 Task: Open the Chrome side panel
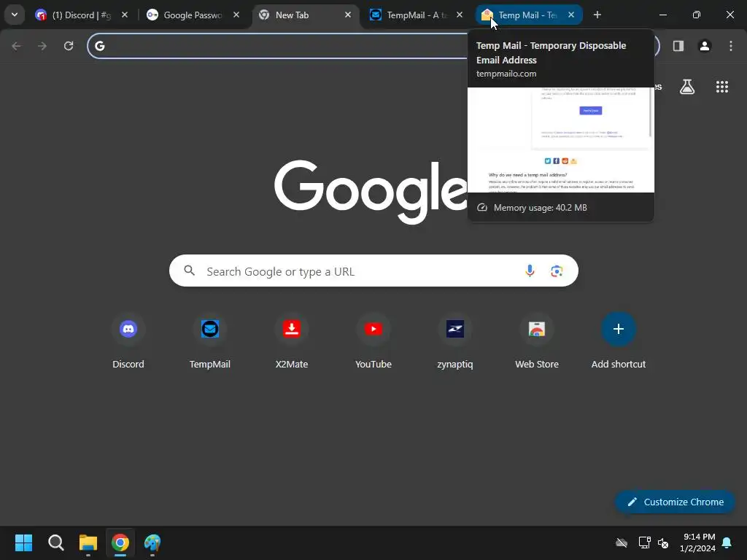678,46
